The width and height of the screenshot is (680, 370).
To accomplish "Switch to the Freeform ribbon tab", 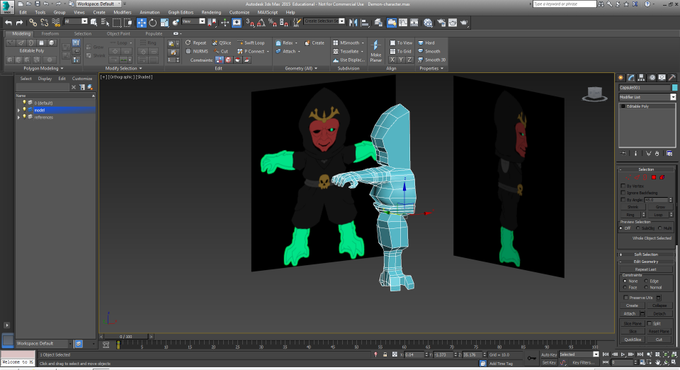I will tap(50, 33).
